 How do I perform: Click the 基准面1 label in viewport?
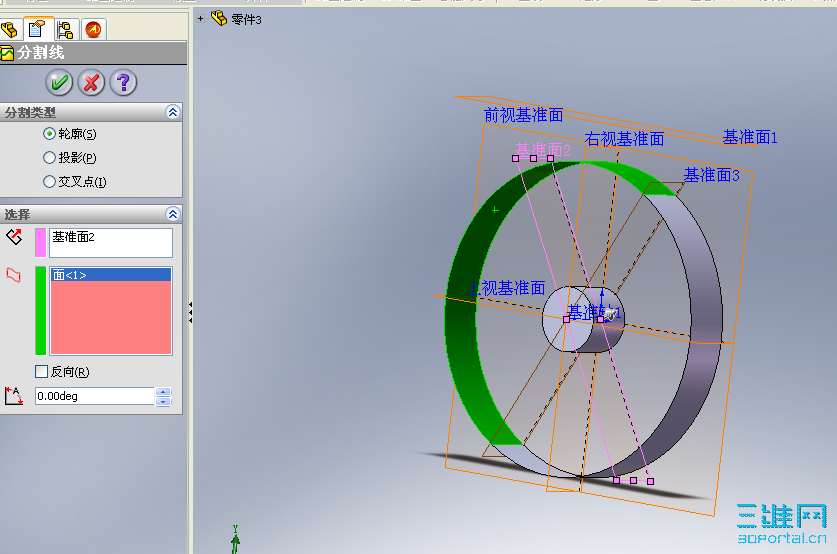tap(749, 137)
